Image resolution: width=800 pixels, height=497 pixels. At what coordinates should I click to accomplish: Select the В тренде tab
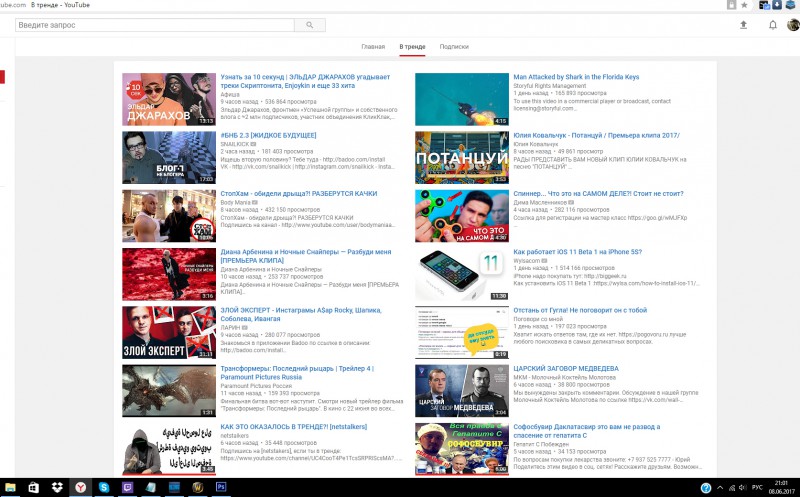412,46
